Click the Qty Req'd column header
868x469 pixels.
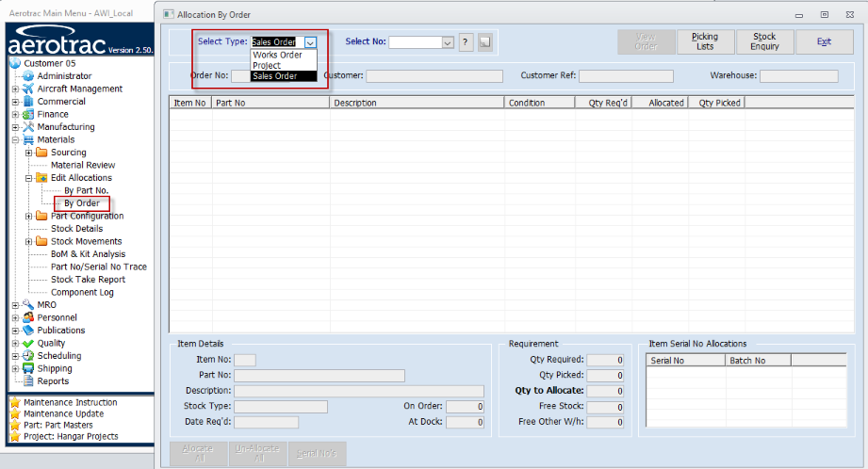(x=603, y=103)
